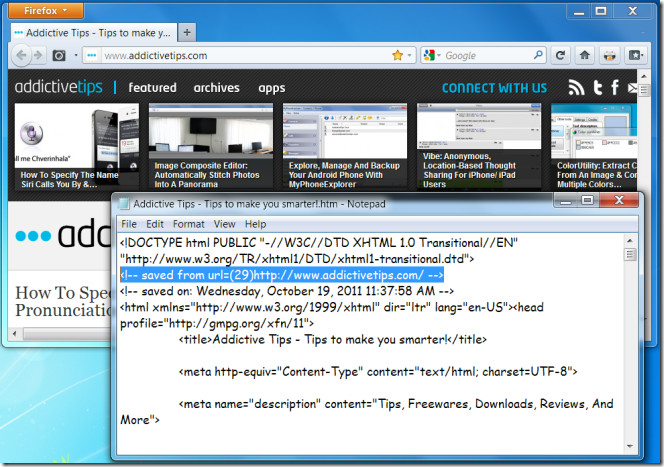Open the dropdown arrow beside the camera icon
Viewport: 664px width, 467px height.
(76, 55)
